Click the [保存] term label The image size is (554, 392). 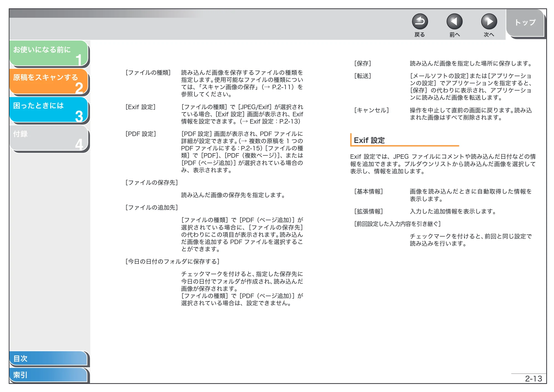(363, 63)
